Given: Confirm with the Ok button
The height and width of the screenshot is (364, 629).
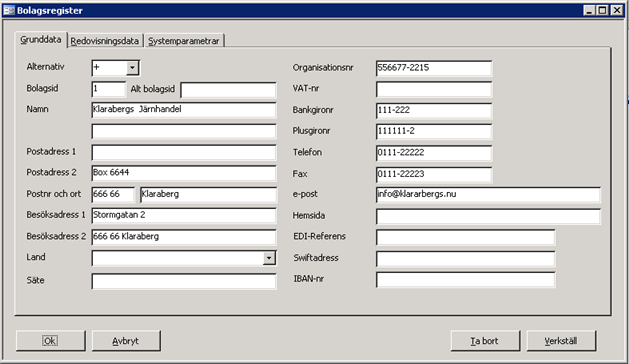Looking at the screenshot, I should click(x=51, y=341).
